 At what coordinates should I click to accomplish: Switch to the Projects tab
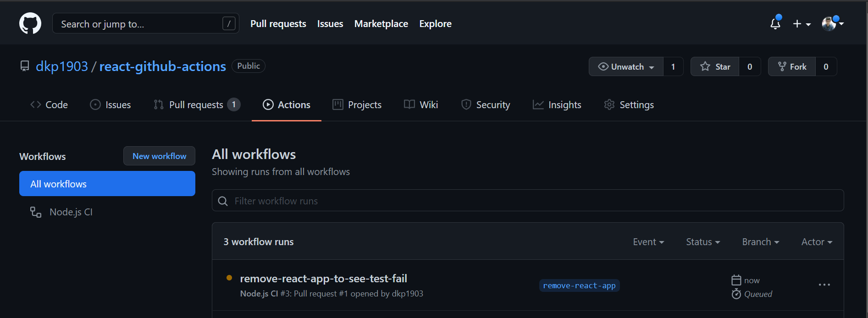(357, 105)
